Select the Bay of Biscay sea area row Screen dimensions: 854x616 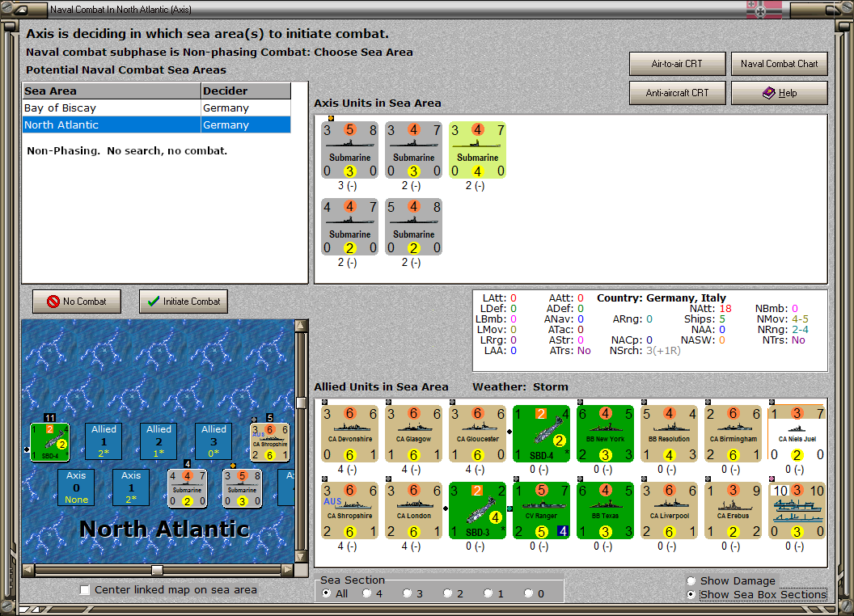157,108
